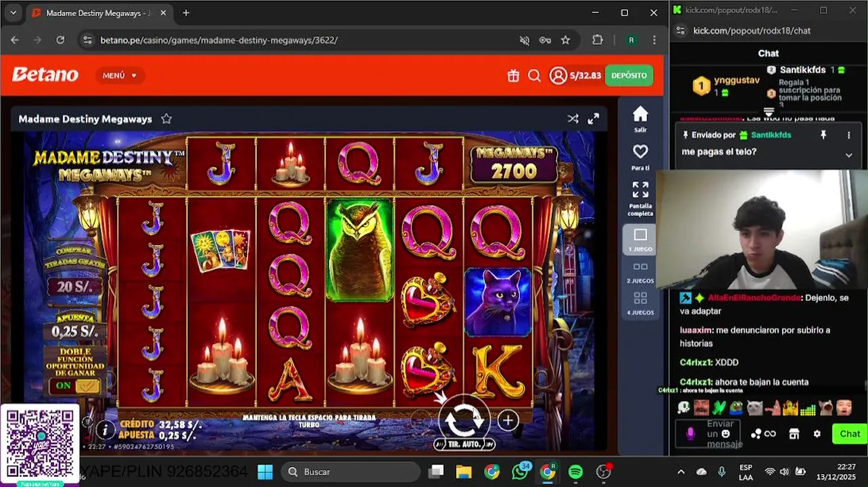Expand the game area with the fullscreen arrows
The height and width of the screenshot is (487, 868).
(594, 119)
